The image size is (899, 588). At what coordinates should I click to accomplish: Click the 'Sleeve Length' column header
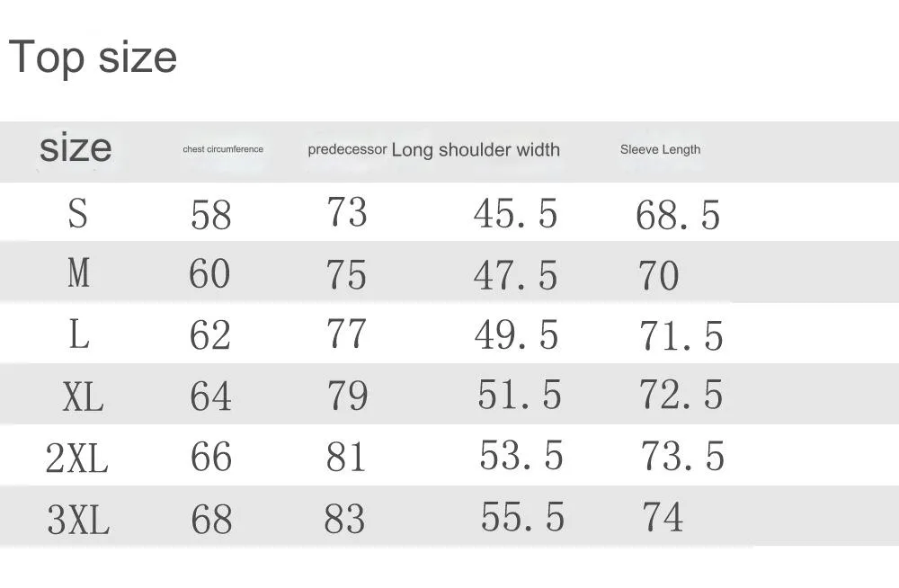tap(660, 149)
